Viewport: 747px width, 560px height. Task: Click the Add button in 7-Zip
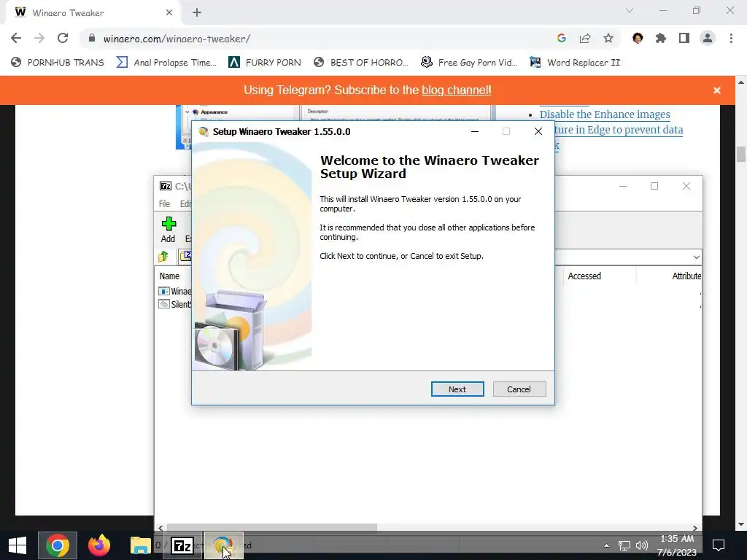(169, 230)
